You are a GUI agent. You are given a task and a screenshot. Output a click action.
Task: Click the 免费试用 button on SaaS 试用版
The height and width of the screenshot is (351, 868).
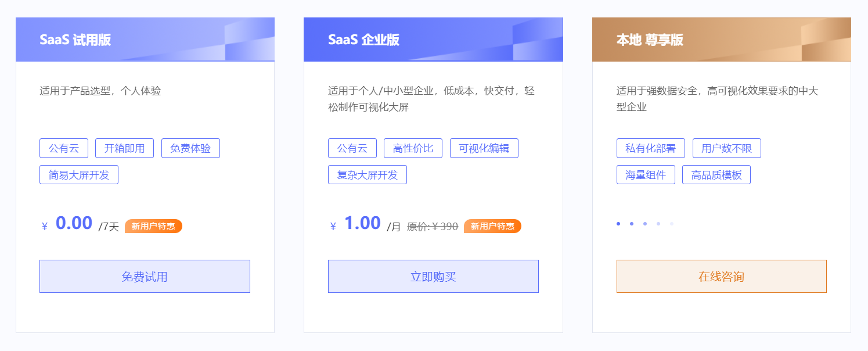pyautogui.click(x=144, y=276)
